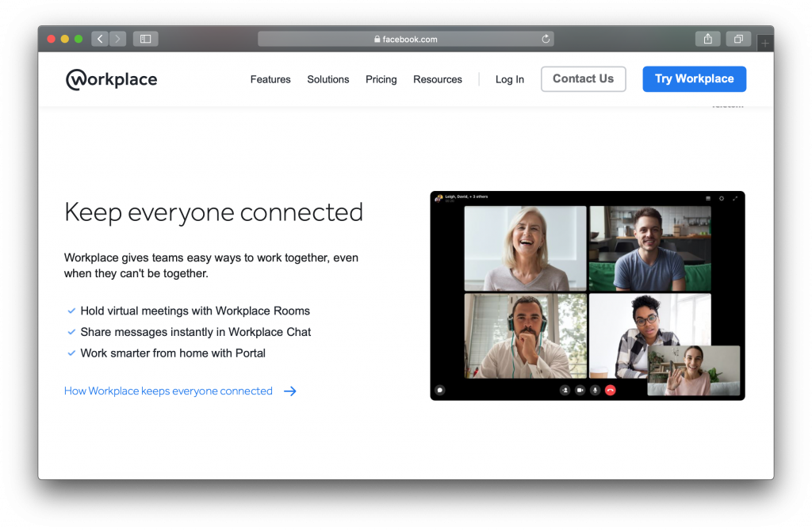Show the Safari sidebar
Screen dimensions: 812x530
tap(146, 39)
